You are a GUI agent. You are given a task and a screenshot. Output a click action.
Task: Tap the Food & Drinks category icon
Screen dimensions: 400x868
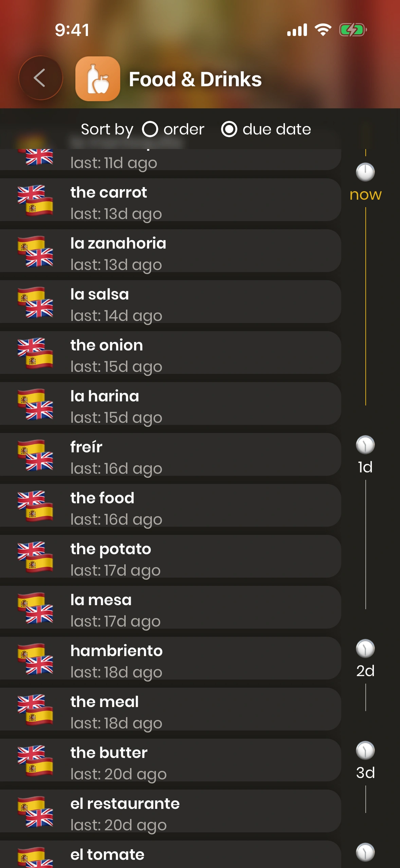point(98,79)
